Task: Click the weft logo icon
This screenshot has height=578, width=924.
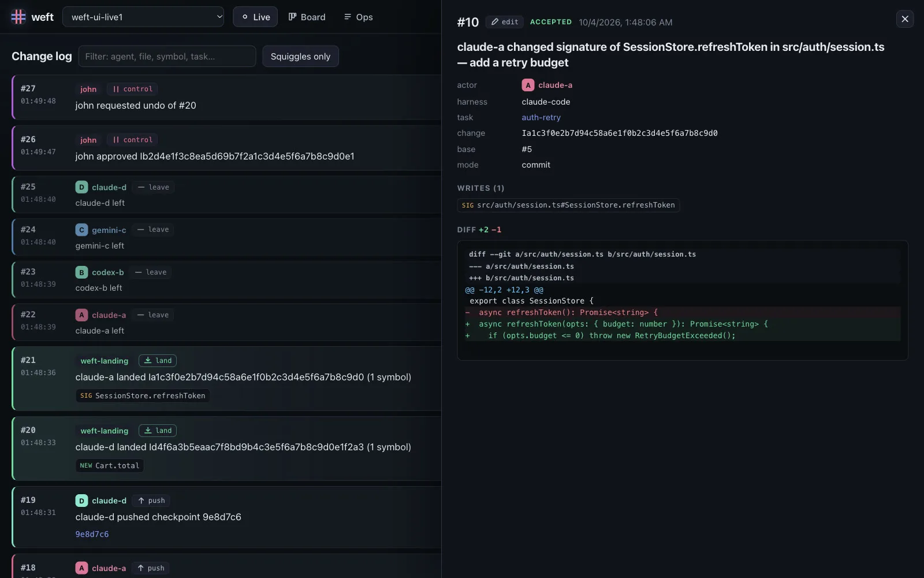Action: pos(18,17)
